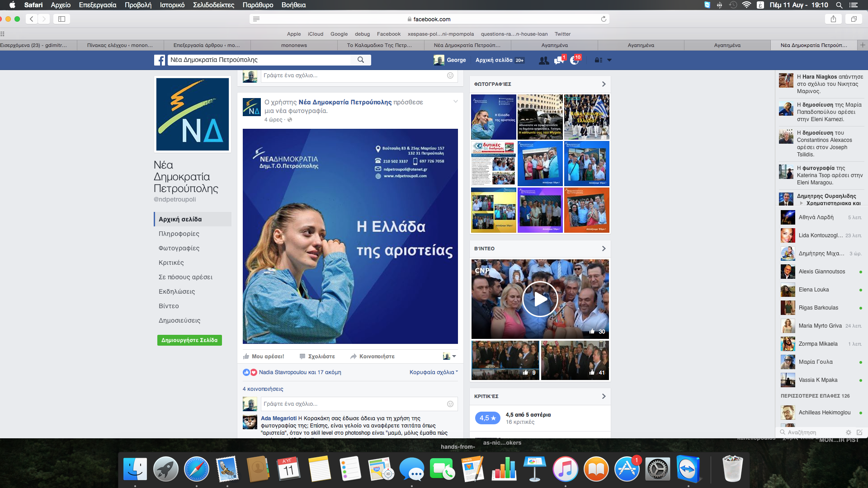Image resolution: width=868 pixels, height=488 pixels.
Task: Open Launchpad in the Dock
Action: click(166, 469)
